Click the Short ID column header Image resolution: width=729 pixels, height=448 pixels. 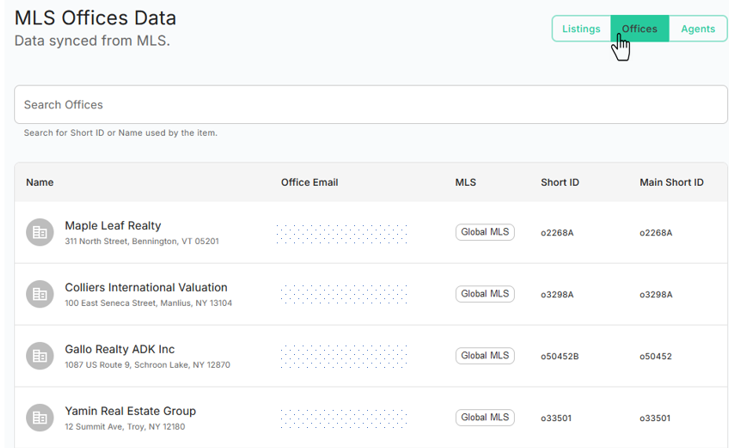coord(560,183)
